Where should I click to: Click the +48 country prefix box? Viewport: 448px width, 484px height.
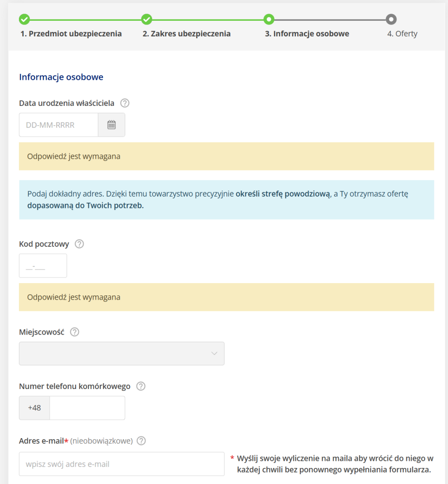click(34, 408)
